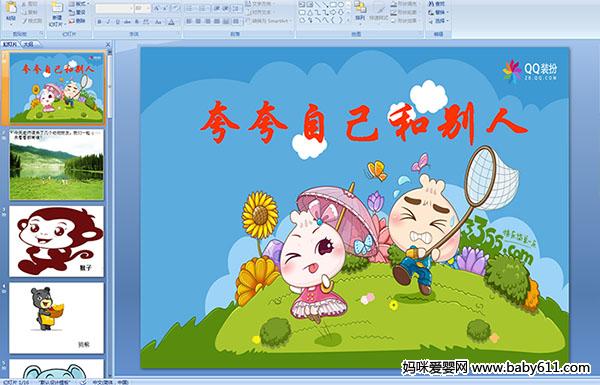The image size is (600, 385).
Task: Click the Clear Formatting icon
Action: click(175, 8)
